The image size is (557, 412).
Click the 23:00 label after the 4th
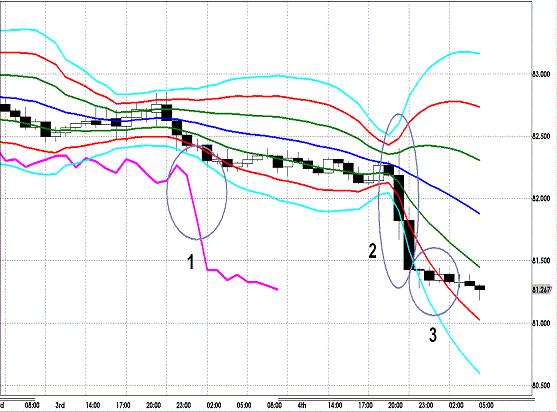(x=426, y=405)
